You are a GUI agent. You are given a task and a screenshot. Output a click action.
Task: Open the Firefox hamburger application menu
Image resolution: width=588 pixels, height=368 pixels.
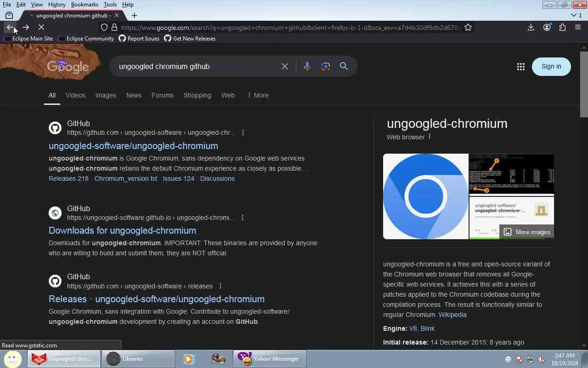(578, 28)
